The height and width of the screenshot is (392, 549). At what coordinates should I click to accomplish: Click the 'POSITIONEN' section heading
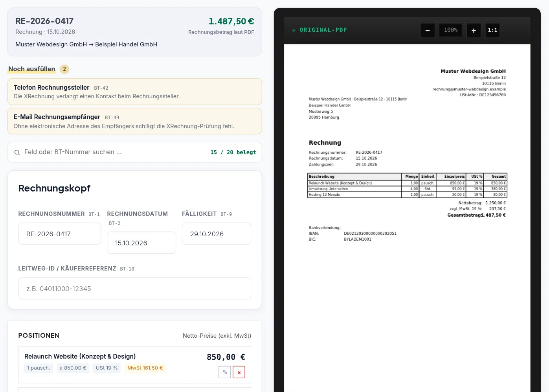tap(39, 336)
